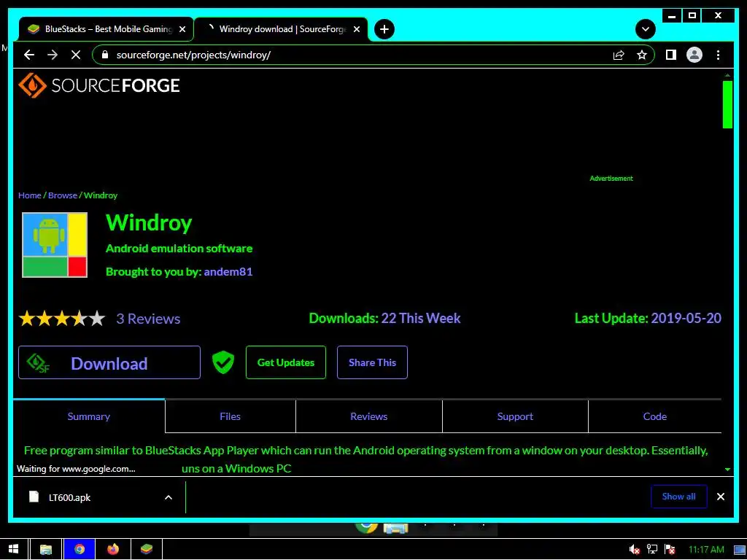Viewport: 747px width, 560px height.
Task: Open the Support tab
Action: [x=515, y=416]
